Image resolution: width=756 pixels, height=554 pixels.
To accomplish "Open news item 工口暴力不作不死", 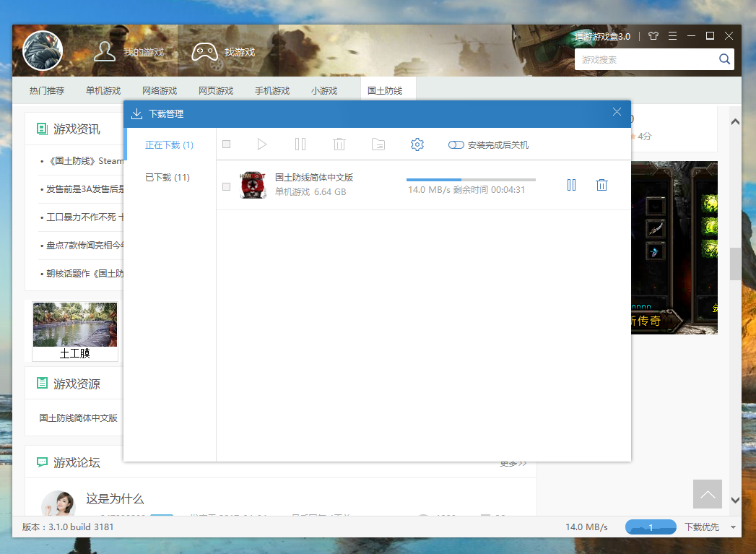I will pyautogui.click(x=85, y=217).
